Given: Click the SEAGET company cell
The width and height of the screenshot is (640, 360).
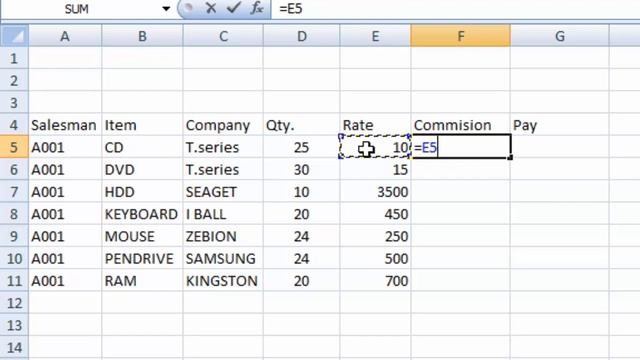Looking at the screenshot, I should 223,191.
